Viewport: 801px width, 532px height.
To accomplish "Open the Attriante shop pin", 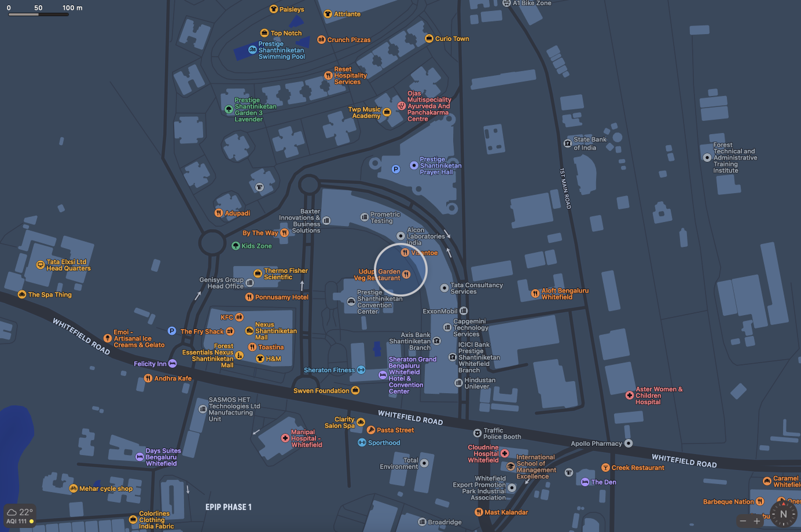I will point(328,14).
